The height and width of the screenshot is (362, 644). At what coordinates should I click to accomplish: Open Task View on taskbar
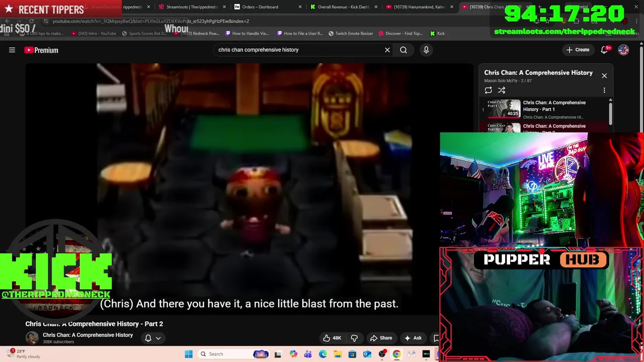(x=278, y=354)
